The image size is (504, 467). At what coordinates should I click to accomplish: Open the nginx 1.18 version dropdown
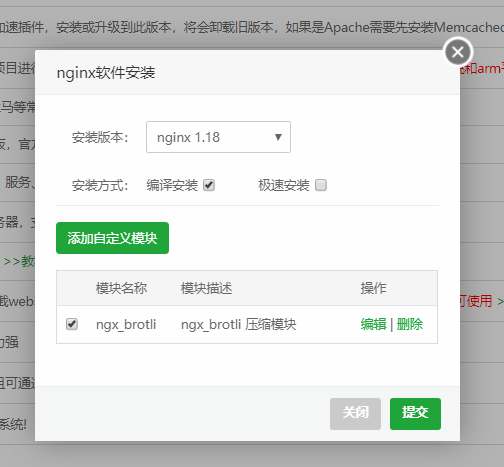pos(218,137)
